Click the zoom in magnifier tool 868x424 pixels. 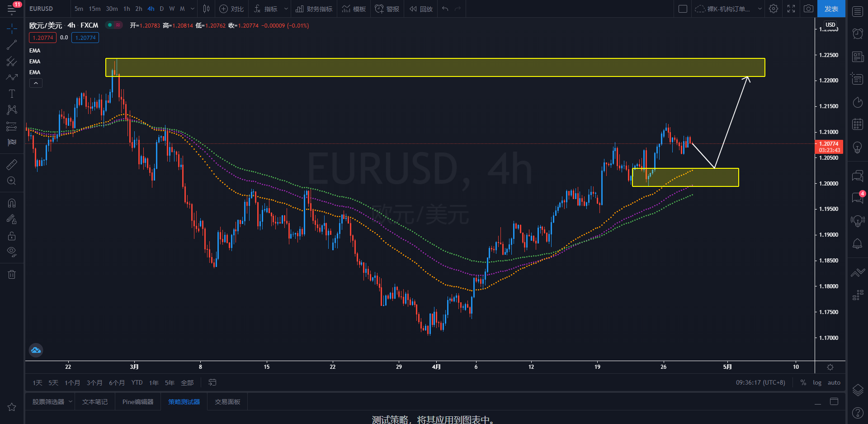pyautogui.click(x=12, y=181)
